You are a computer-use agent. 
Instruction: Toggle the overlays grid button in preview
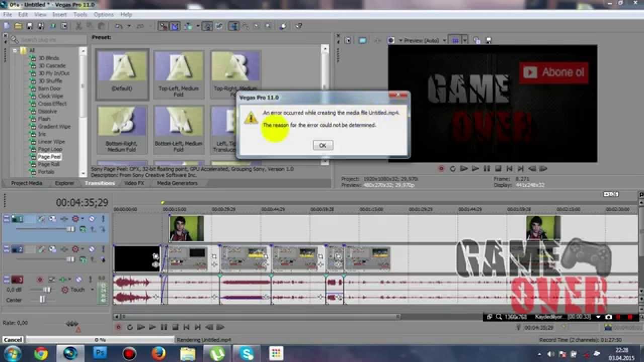tap(455, 41)
